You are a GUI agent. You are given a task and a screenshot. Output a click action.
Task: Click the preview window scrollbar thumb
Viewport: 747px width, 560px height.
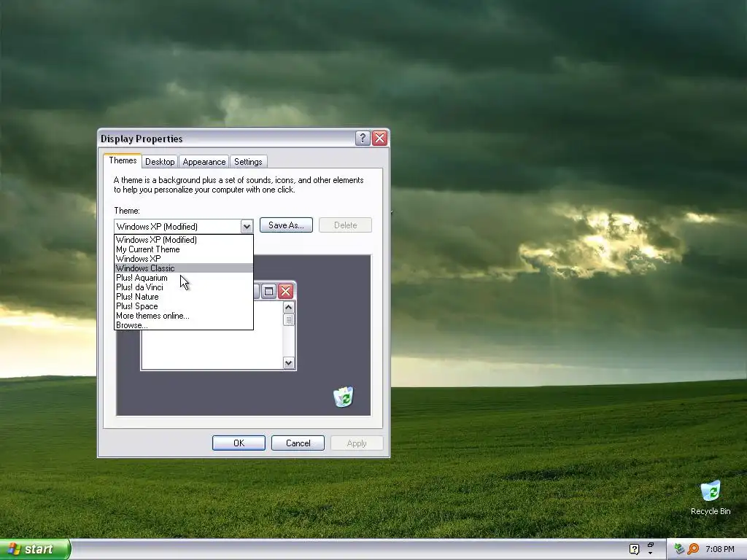tap(288, 319)
